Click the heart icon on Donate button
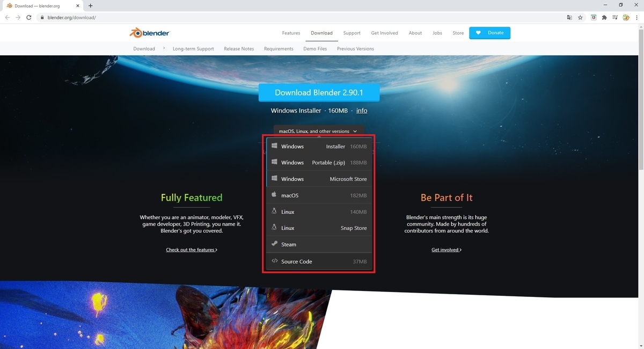 (x=479, y=33)
